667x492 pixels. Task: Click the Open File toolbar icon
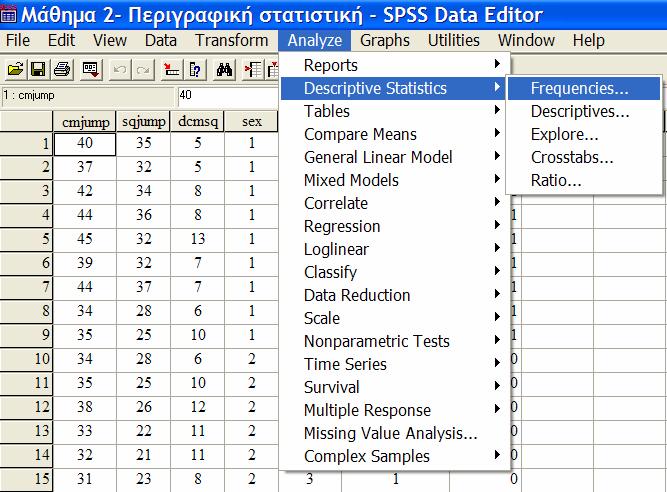pyautogui.click(x=15, y=69)
